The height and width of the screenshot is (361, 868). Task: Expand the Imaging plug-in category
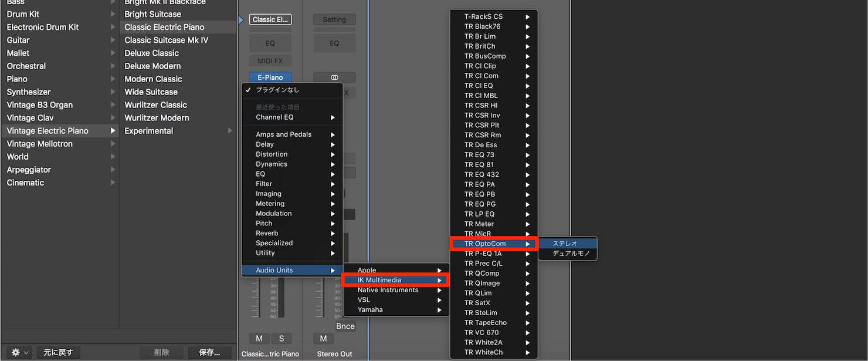292,194
